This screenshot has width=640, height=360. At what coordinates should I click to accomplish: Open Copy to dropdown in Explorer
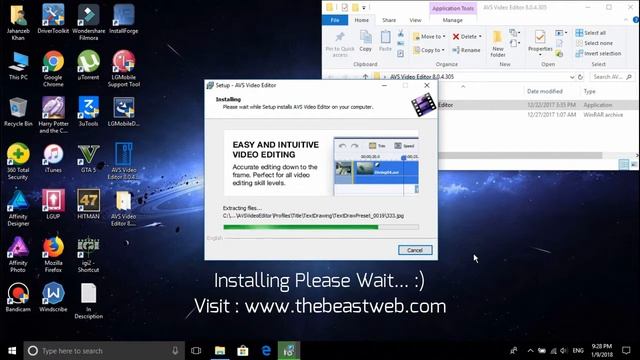429,50
